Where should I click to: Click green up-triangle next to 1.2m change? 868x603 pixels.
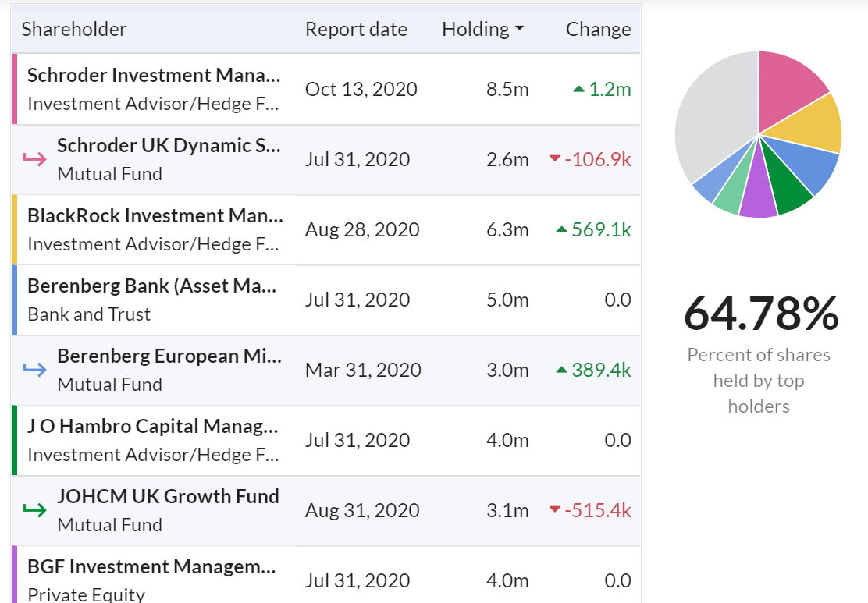coord(578,89)
